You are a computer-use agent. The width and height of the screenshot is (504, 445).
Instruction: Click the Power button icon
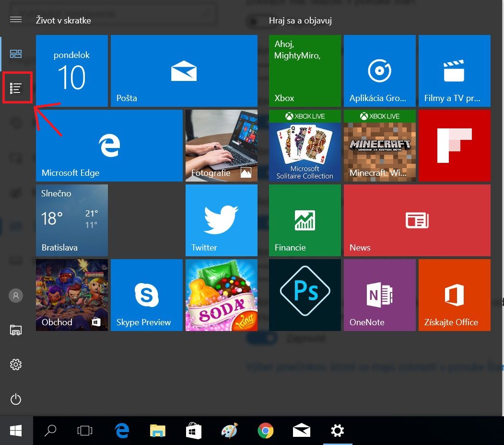tap(16, 399)
